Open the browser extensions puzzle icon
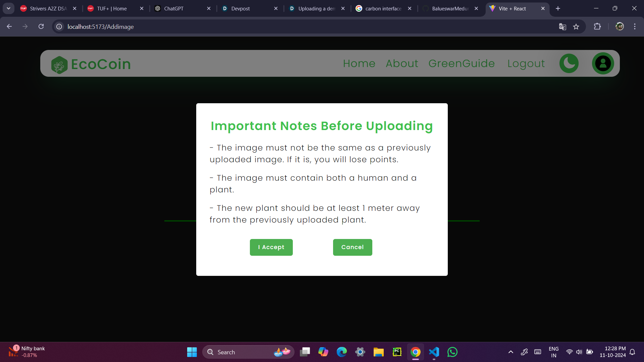The height and width of the screenshot is (362, 644). 597,26
